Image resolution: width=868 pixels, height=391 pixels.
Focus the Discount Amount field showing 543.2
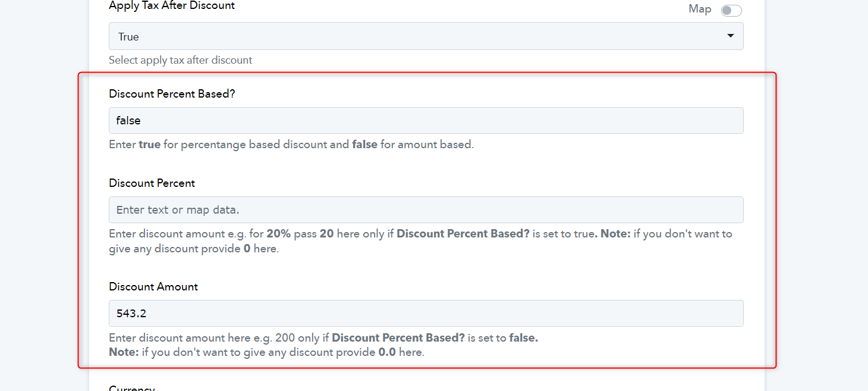[426, 313]
